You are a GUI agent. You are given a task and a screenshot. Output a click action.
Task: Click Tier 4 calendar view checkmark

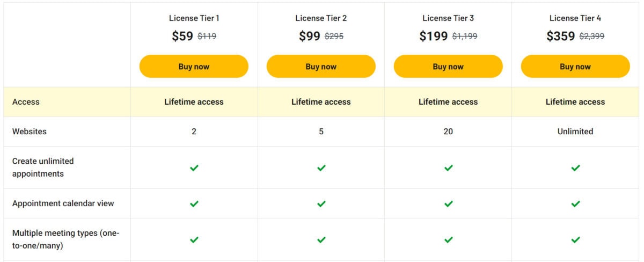click(575, 203)
